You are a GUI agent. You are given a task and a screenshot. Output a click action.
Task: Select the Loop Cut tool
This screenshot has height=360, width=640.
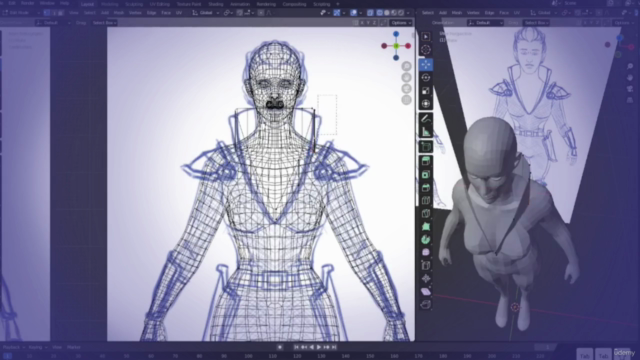tap(426, 200)
